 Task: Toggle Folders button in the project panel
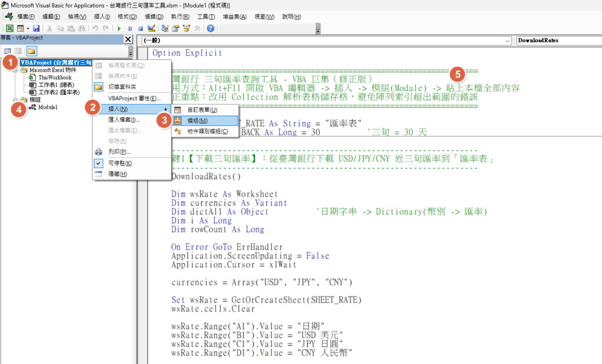pos(32,51)
